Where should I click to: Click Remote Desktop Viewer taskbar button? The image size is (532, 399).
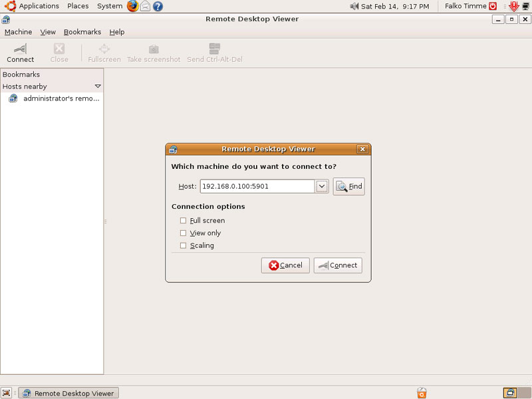click(x=68, y=393)
